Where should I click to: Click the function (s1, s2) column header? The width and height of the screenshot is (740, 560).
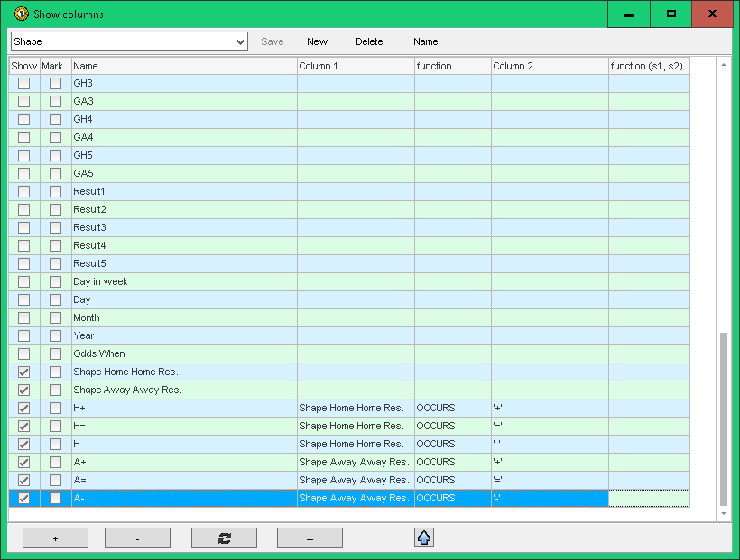pyautogui.click(x=649, y=67)
